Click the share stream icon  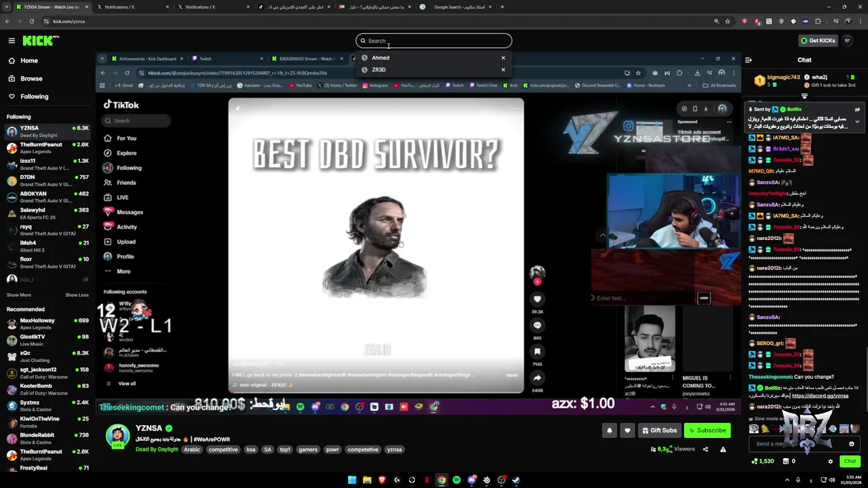pos(705,449)
